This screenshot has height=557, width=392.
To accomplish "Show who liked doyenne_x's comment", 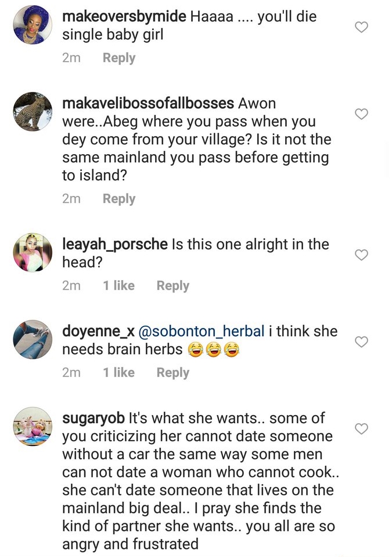I will pos(118,373).
